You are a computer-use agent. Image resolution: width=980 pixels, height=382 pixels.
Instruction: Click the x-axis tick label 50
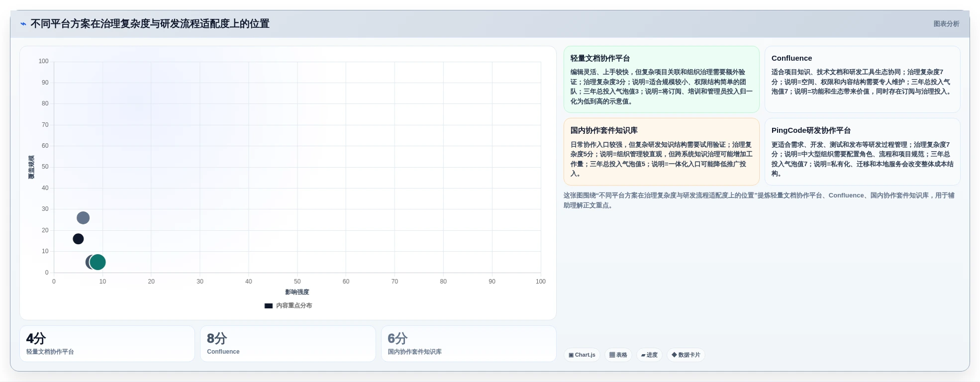point(297,282)
